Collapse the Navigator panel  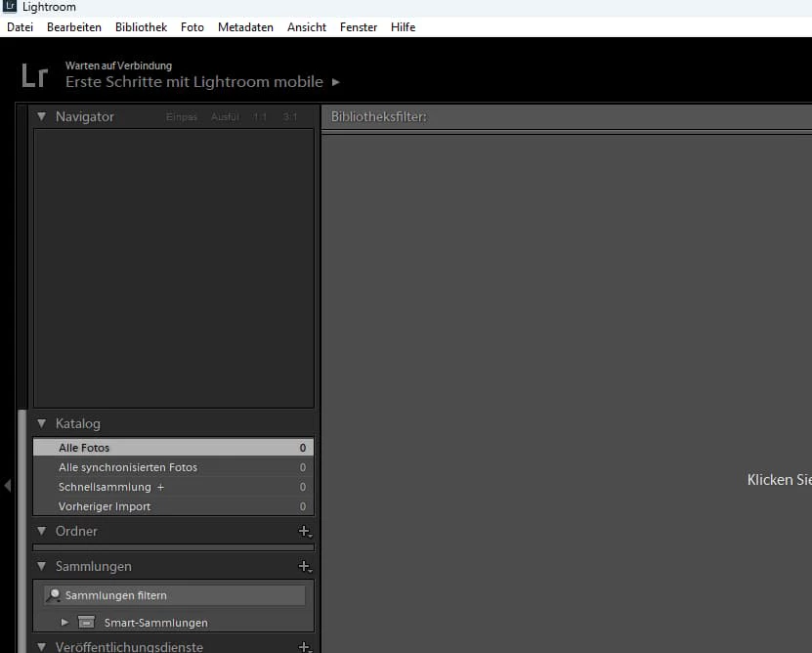pyautogui.click(x=42, y=116)
